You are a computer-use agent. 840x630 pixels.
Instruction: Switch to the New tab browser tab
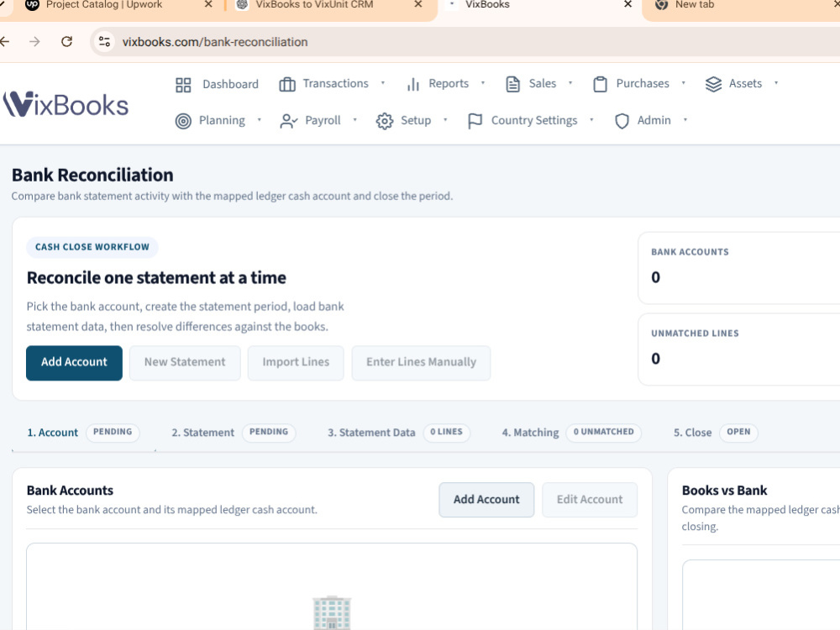click(x=695, y=5)
